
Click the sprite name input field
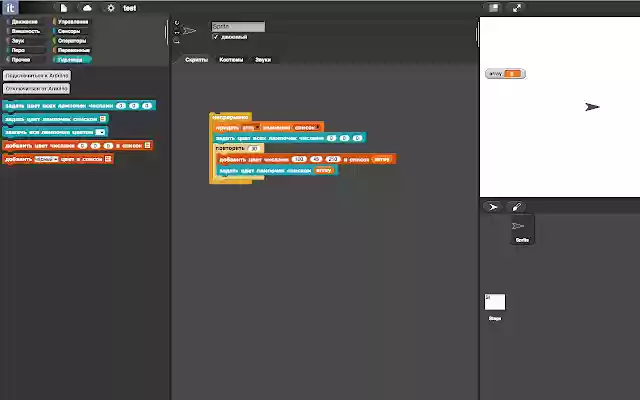click(x=238, y=27)
